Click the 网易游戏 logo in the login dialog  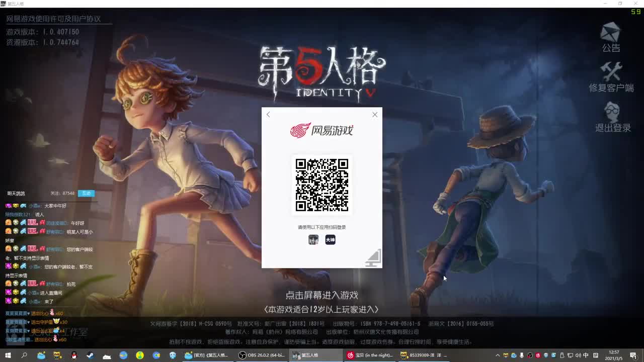point(322,131)
